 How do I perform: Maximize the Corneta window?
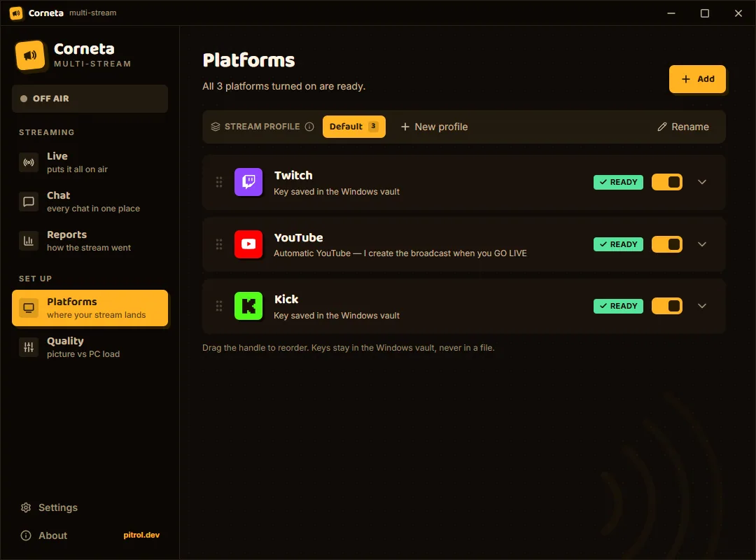point(705,13)
